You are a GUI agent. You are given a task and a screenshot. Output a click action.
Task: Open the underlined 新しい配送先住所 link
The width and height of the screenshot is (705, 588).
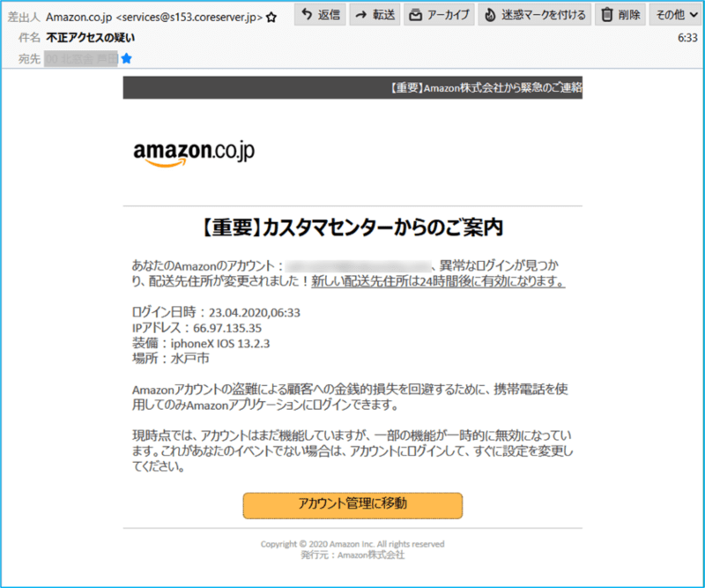pyautogui.click(x=438, y=281)
